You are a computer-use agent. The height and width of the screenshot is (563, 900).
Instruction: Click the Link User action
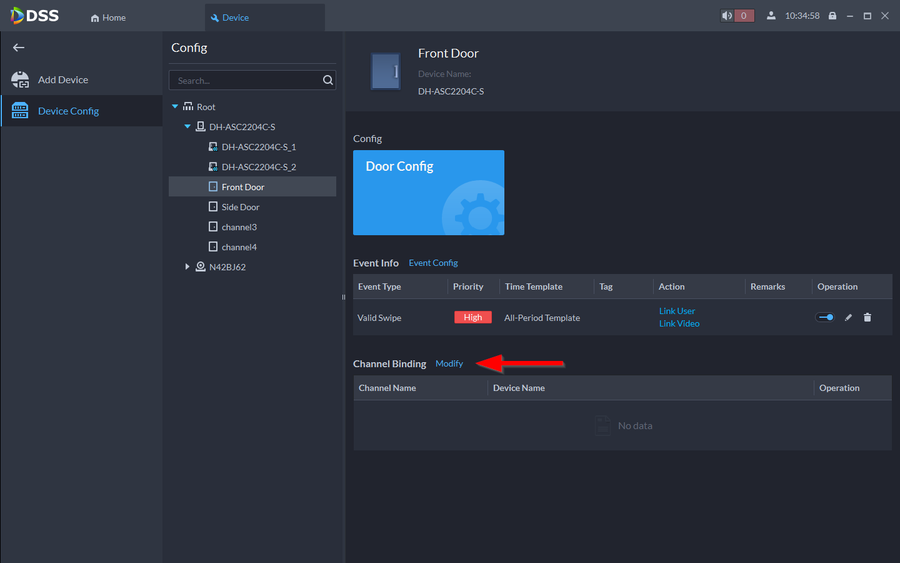point(677,311)
